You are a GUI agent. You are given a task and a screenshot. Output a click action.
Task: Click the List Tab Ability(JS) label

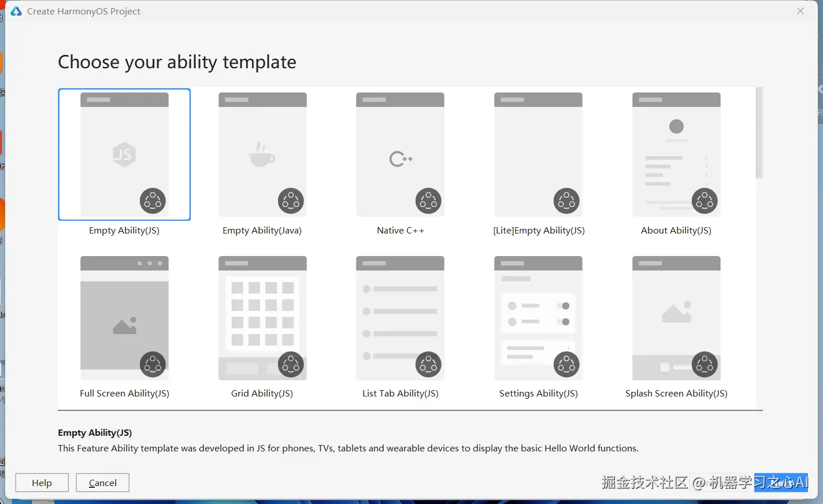point(401,393)
